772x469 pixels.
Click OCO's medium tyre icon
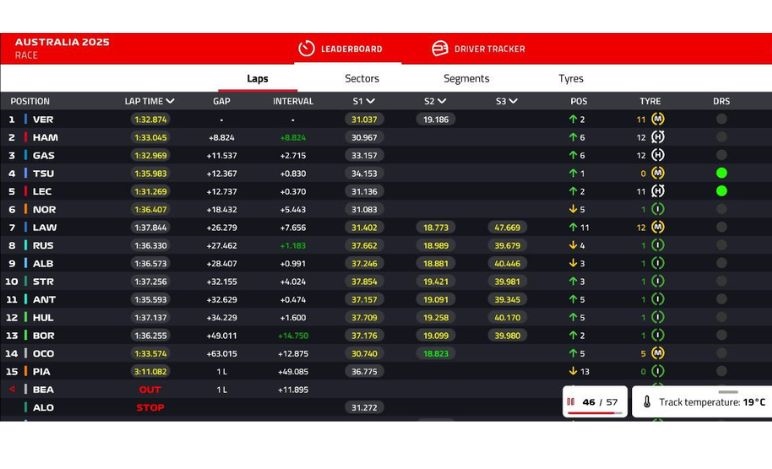pyautogui.click(x=658, y=353)
